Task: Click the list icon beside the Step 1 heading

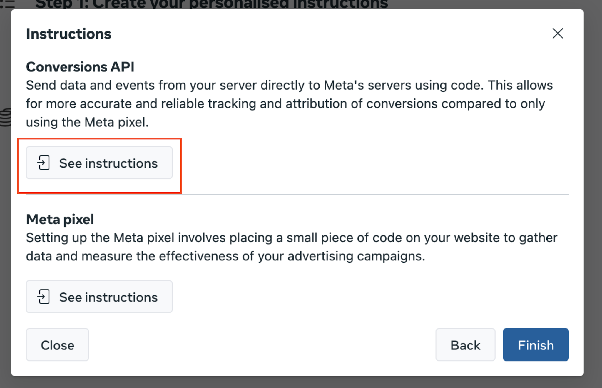Action: click(7, 4)
